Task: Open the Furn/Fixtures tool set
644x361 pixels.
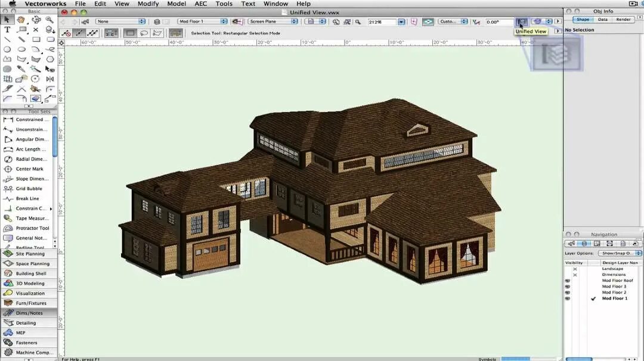Action: tap(29, 303)
